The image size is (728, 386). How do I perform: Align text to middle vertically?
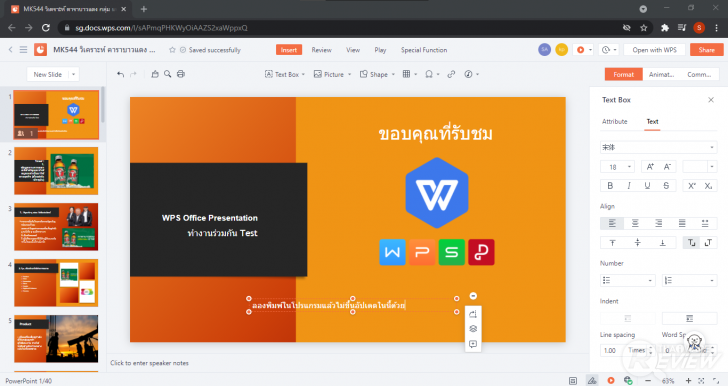[x=637, y=242]
